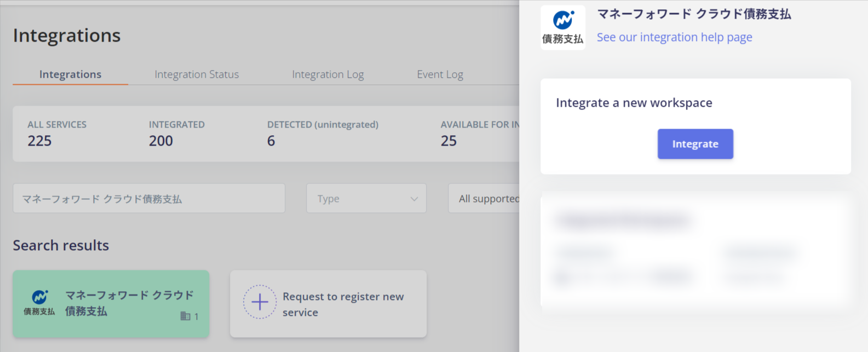Expand the All supported filter dropdown
This screenshot has width=868, height=352.
point(484,198)
